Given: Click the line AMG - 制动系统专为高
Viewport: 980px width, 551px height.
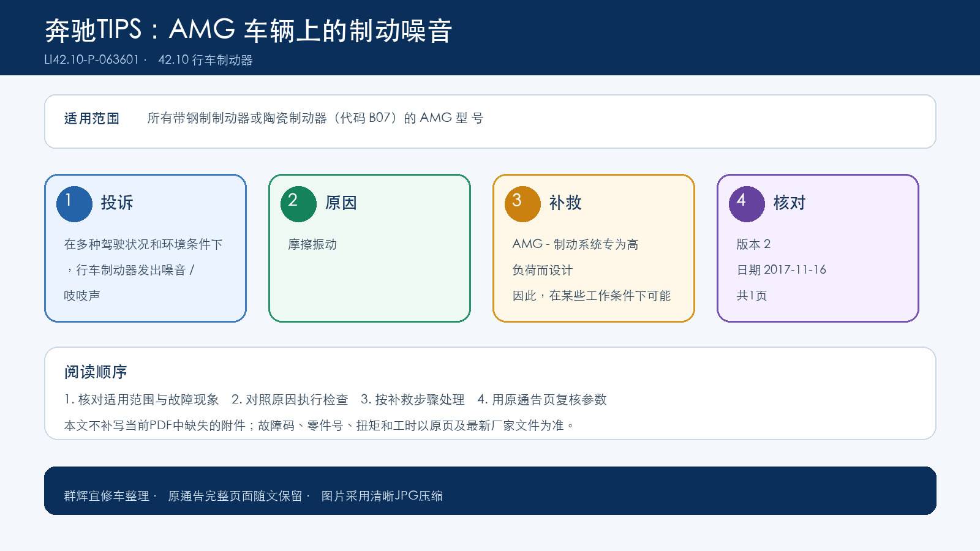Looking at the screenshot, I should coord(575,244).
